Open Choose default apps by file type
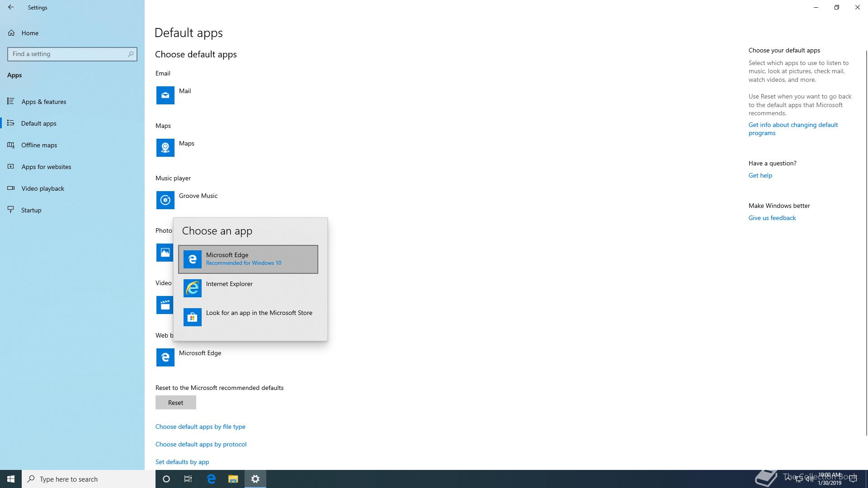The width and height of the screenshot is (868, 488). (x=200, y=427)
